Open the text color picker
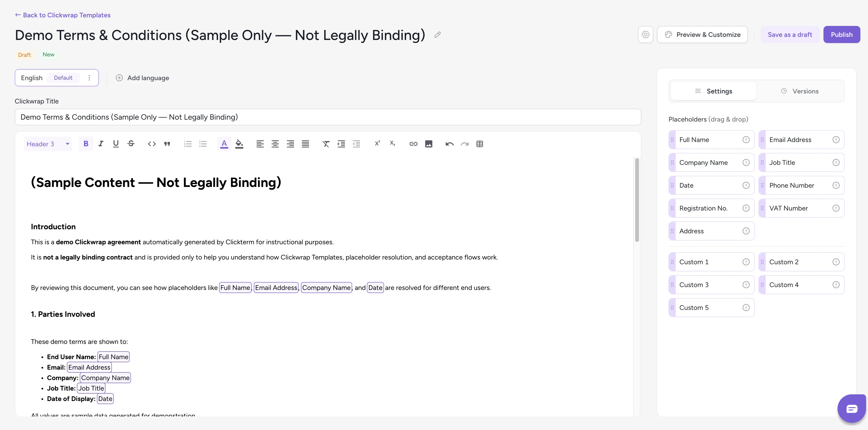 tap(224, 144)
